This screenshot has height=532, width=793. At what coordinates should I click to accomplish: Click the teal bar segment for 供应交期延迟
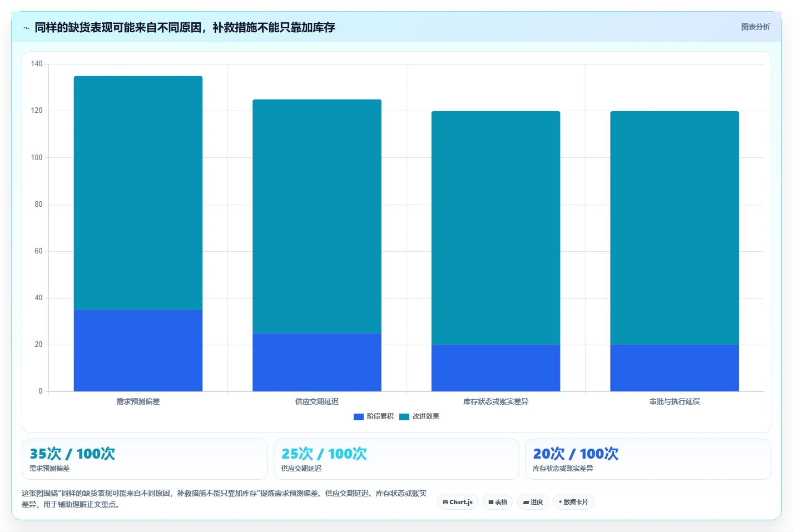[317, 216]
